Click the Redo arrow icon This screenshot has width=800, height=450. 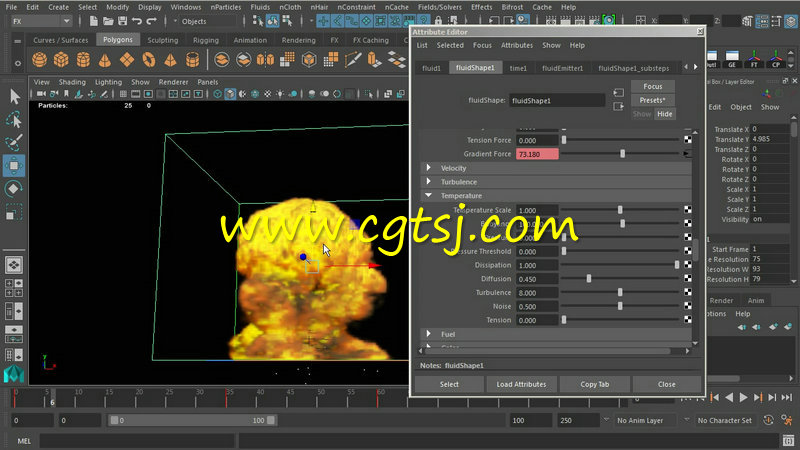pyautogui.click(x=152, y=21)
